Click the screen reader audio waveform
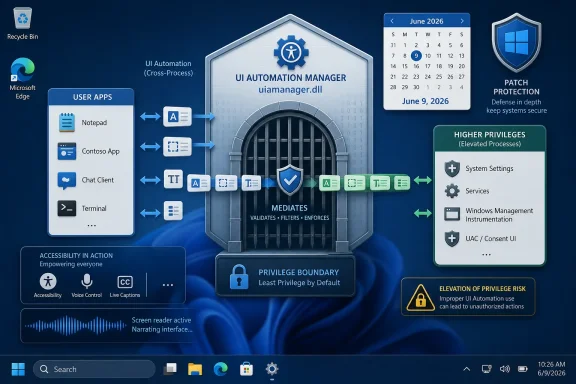 (76, 326)
